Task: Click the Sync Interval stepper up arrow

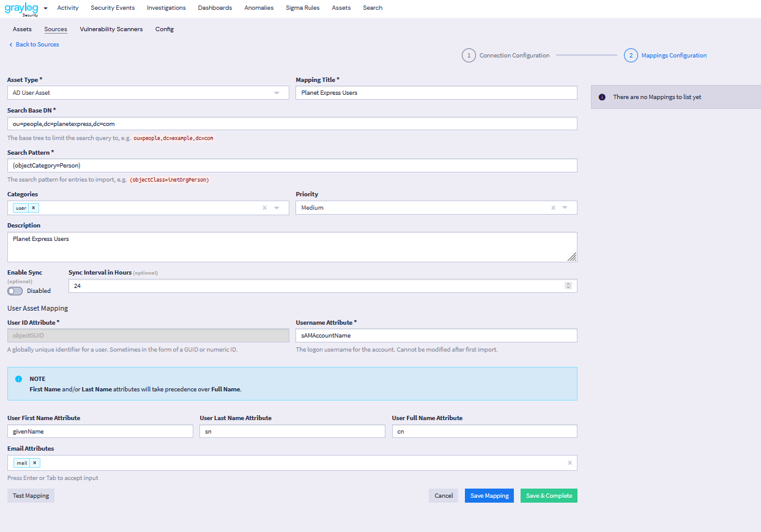Action: (x=568, y=283)
